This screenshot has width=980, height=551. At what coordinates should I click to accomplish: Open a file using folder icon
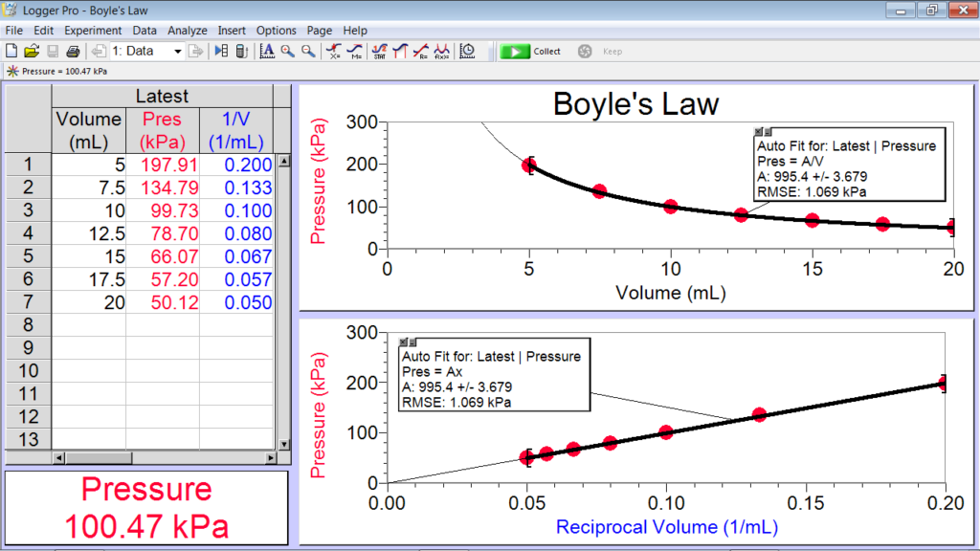[x=32, y=52]
